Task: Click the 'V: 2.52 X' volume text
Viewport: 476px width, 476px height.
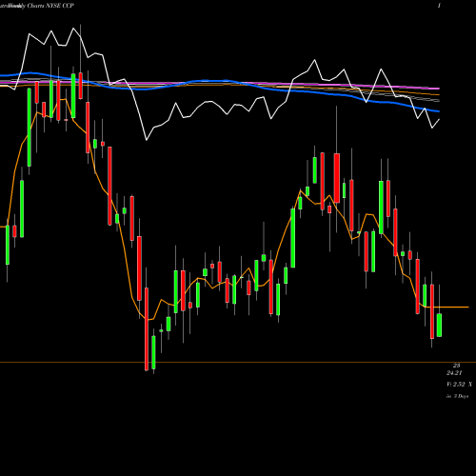Action: click(x=459, y=385)
